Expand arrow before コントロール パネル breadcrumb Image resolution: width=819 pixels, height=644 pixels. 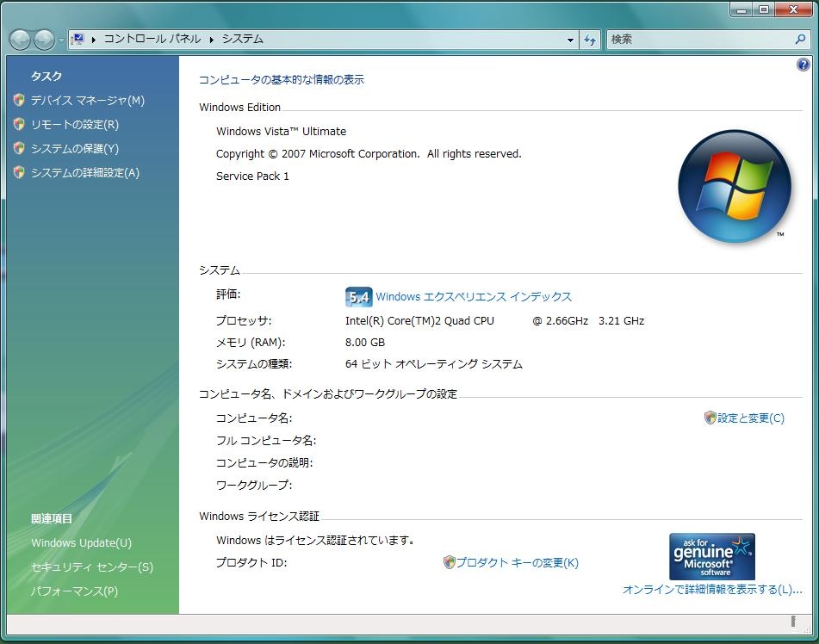click(x=94, y=39)
